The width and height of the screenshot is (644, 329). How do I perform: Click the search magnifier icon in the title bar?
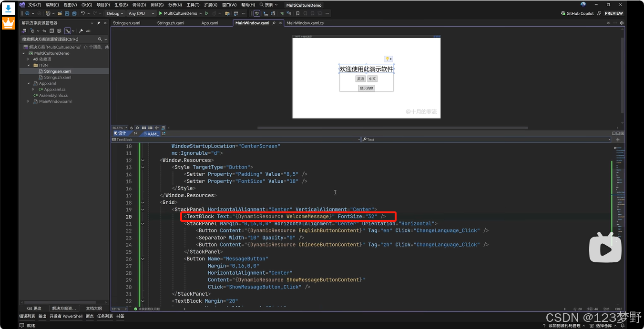[261, 5]
